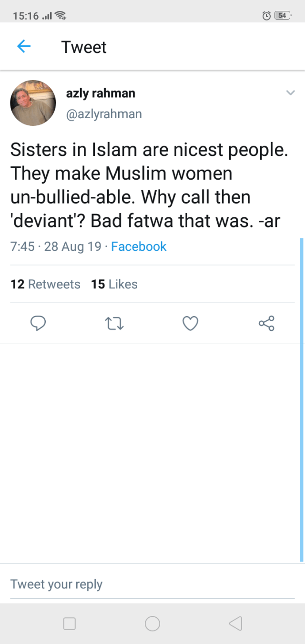Tap the retweet arrows icon

coord(114,324)
